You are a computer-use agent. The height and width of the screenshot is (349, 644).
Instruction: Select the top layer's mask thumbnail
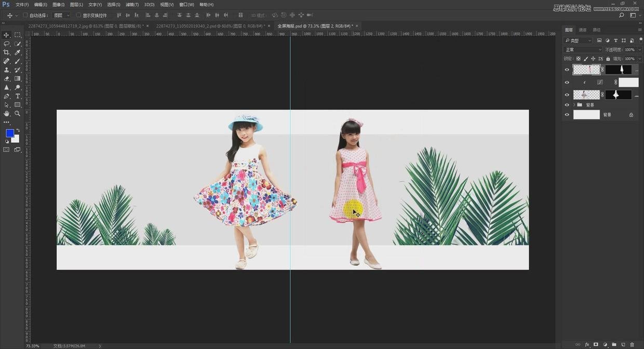pyautogui.click(x=619, y=70)
